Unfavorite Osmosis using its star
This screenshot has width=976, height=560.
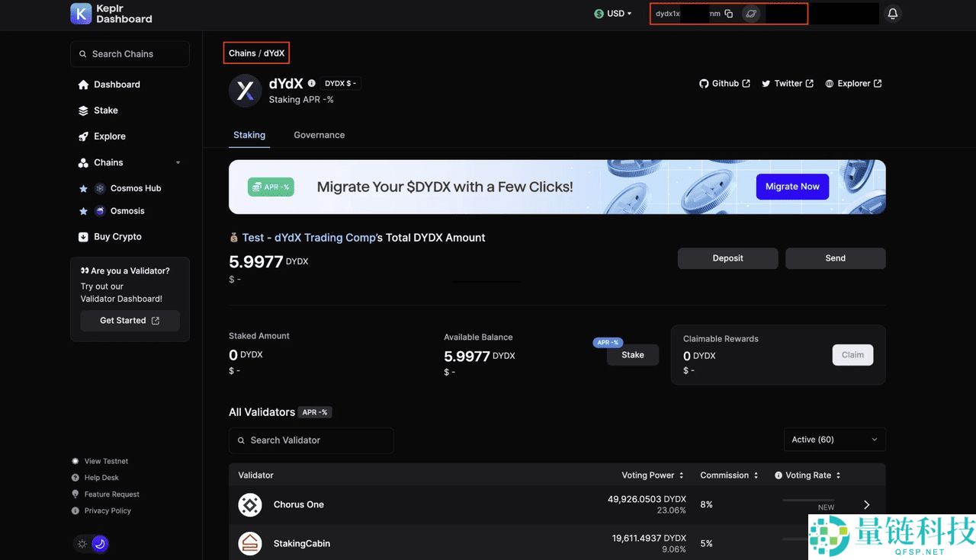click(84, 211)
